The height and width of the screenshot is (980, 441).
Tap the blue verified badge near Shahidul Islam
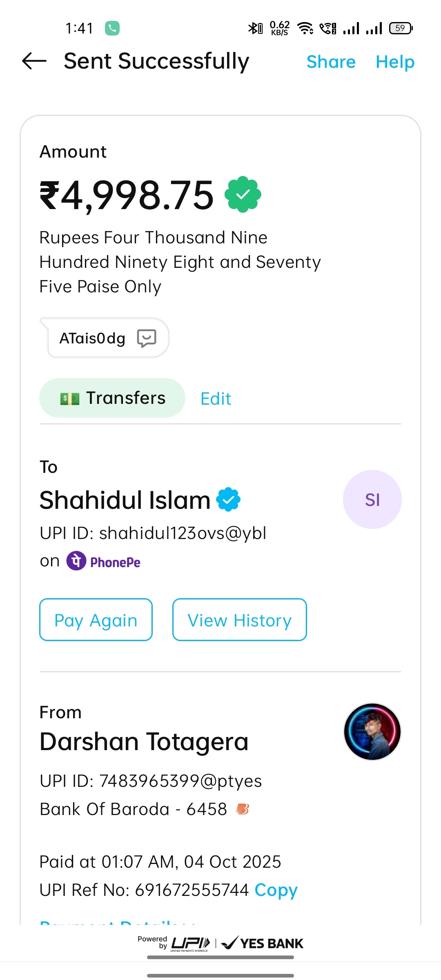[228, 499]
